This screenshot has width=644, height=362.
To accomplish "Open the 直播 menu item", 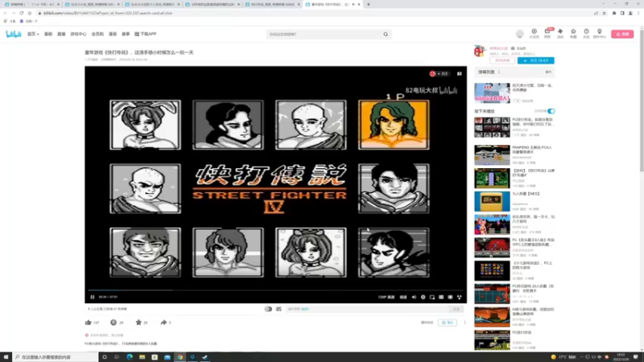I will pyautogui.click(x=61, y=34).
